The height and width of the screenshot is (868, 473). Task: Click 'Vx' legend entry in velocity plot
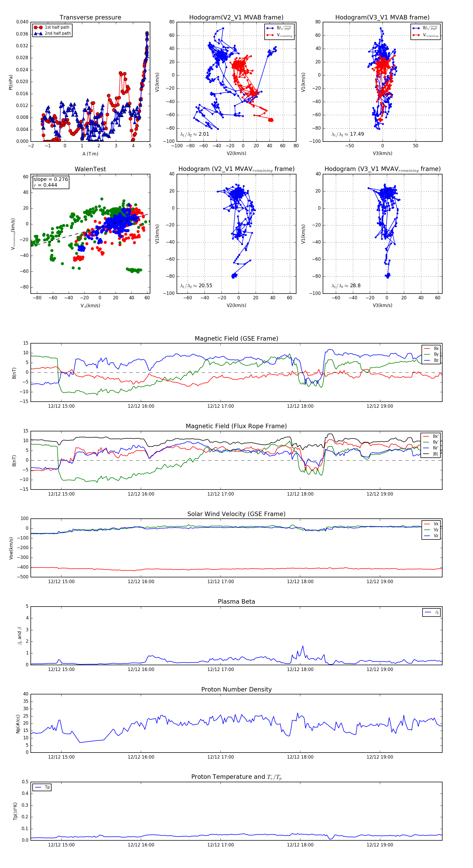coord(431,524)
